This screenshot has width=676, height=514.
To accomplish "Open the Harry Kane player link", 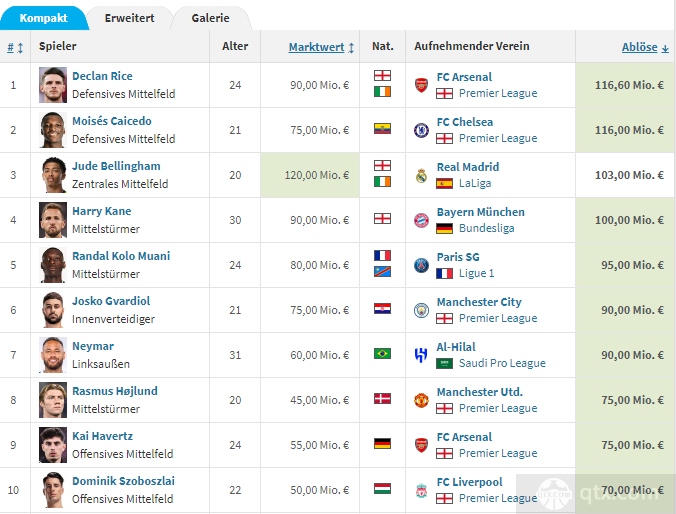I will pyautogui.click(x=101, y=211).
